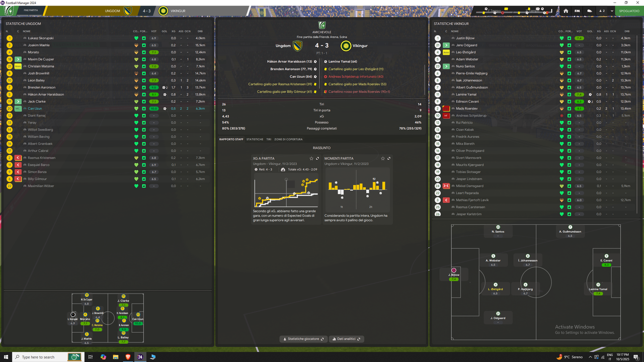Expand the xG a Partita card
Screen dimensions: 644x362
point(317,158)
